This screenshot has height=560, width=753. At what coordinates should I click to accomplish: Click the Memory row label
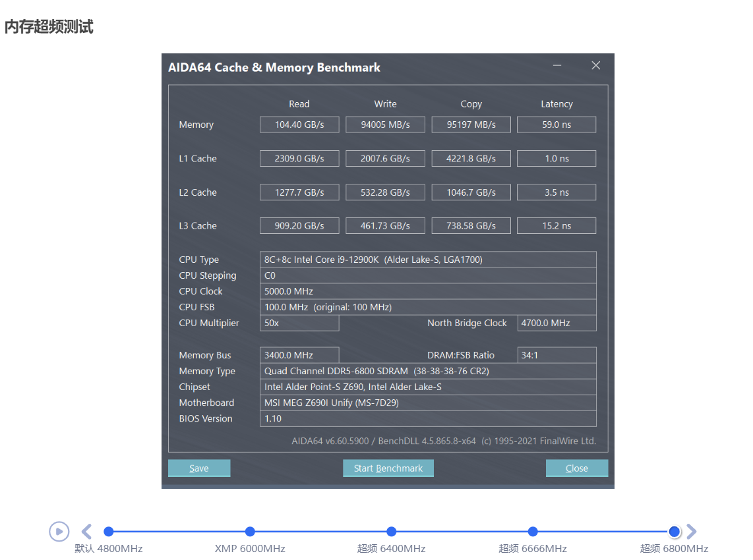click(x=196, y=125)
